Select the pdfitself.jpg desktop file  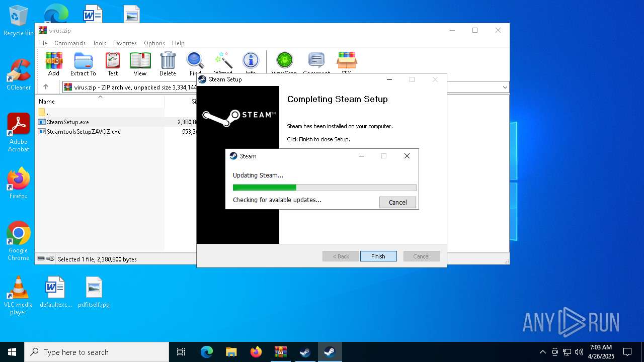click(94, 292)
